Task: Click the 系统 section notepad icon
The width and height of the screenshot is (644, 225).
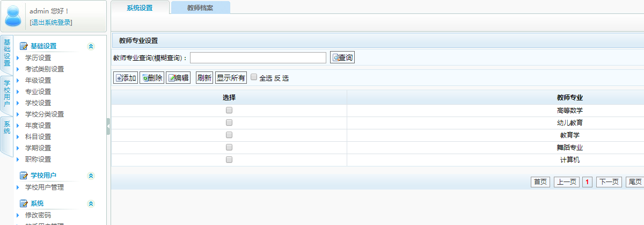Action: (23, 204)
